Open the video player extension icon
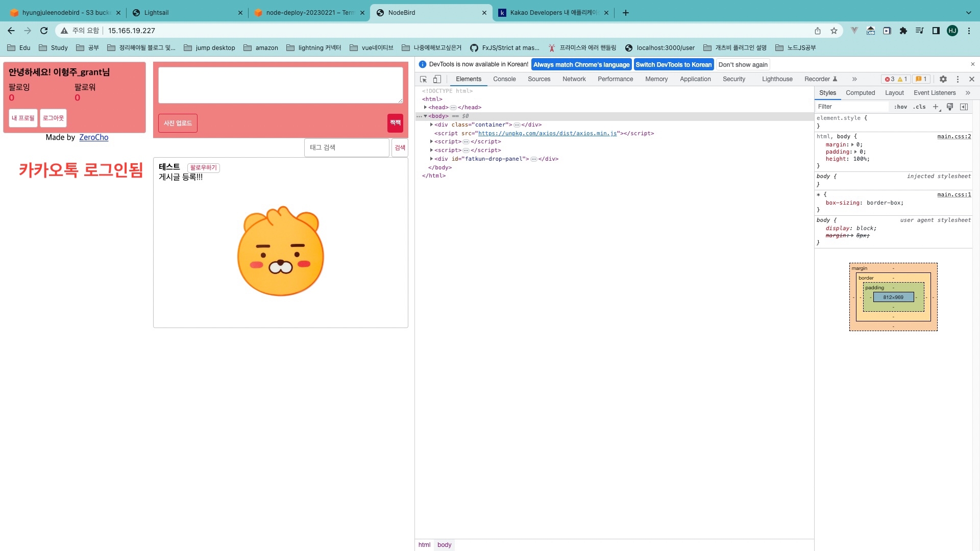 pyautogui.click(x=887, y=31)
